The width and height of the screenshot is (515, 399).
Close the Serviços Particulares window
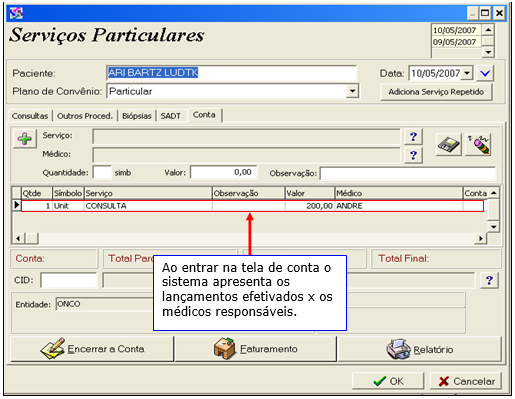click(x=499, y=13)
